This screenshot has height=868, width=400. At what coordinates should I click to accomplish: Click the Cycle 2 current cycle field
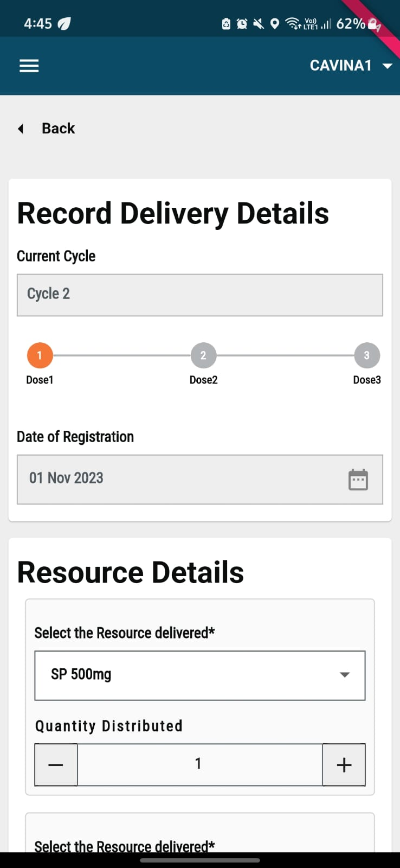[199, 295]
